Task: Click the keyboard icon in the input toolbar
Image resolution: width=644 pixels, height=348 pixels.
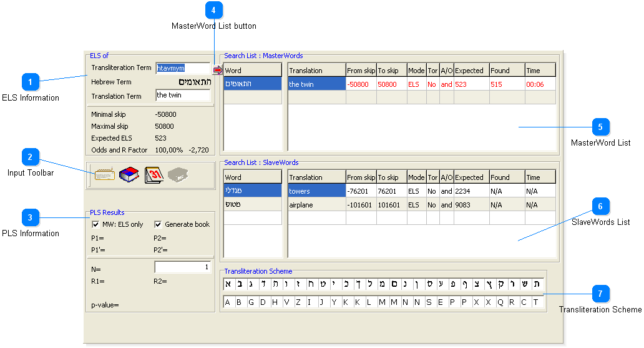Action: (x=104, y=175)
